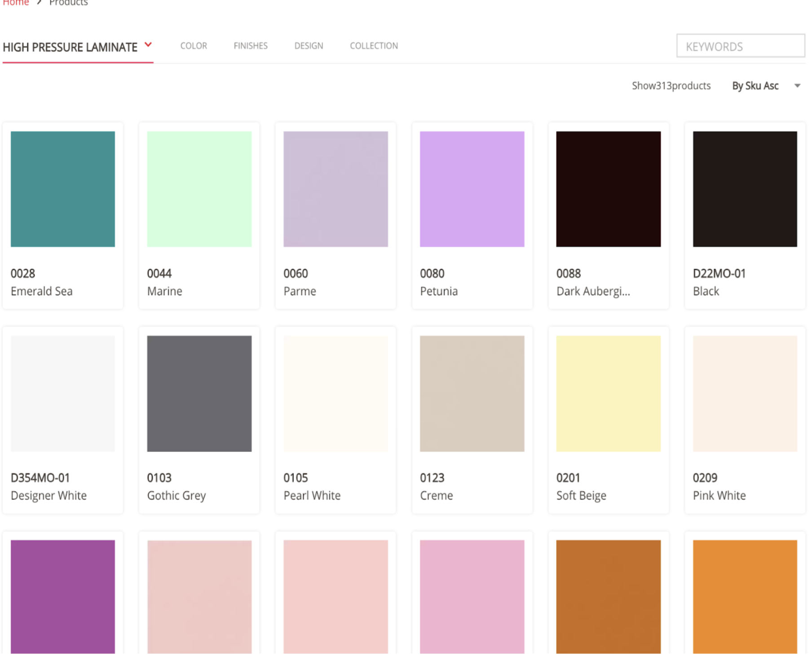This screenshot has width=812, height=665.
Task: Choose the Soft Beige yellow swatch
Action: (x=608, y=393)
